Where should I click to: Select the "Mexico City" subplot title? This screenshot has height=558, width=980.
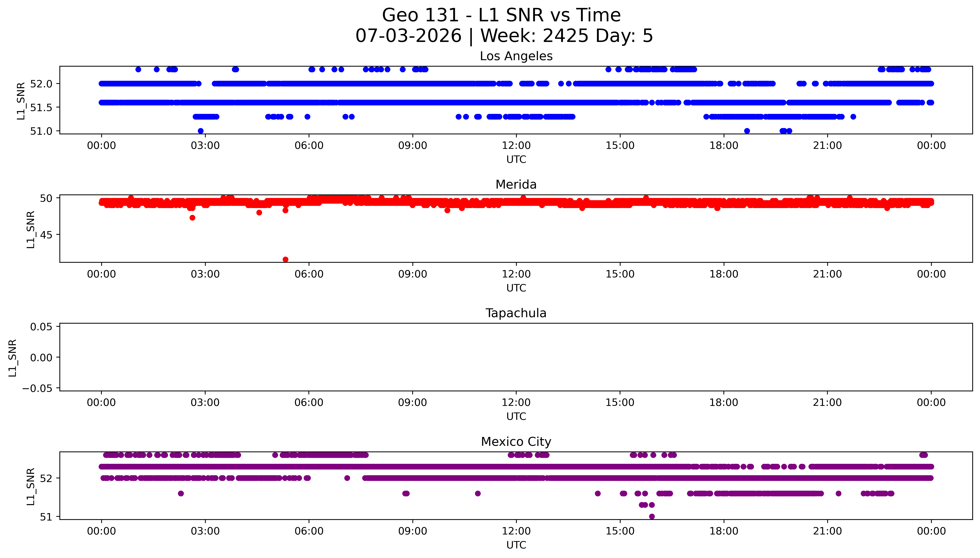(516, 442)
